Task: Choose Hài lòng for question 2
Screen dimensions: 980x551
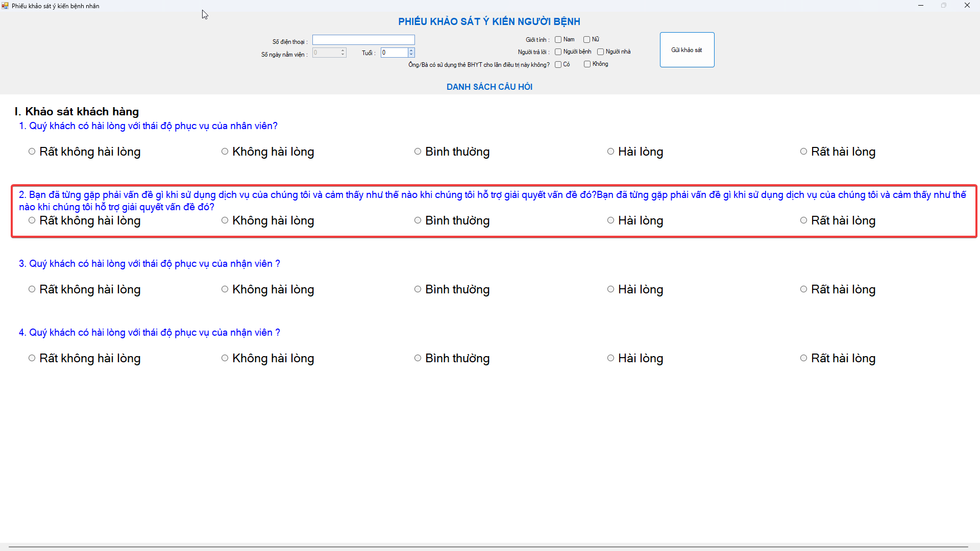Action: click(x=611, y=220)
